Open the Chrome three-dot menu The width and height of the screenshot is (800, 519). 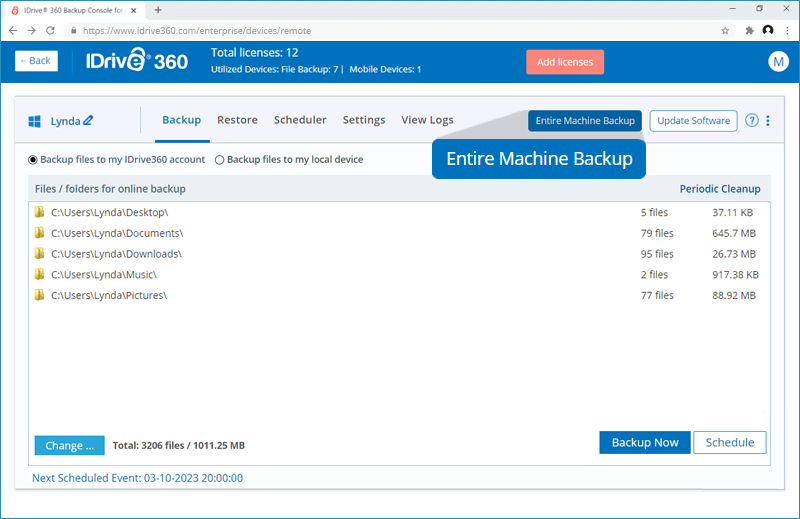point(787,31)
